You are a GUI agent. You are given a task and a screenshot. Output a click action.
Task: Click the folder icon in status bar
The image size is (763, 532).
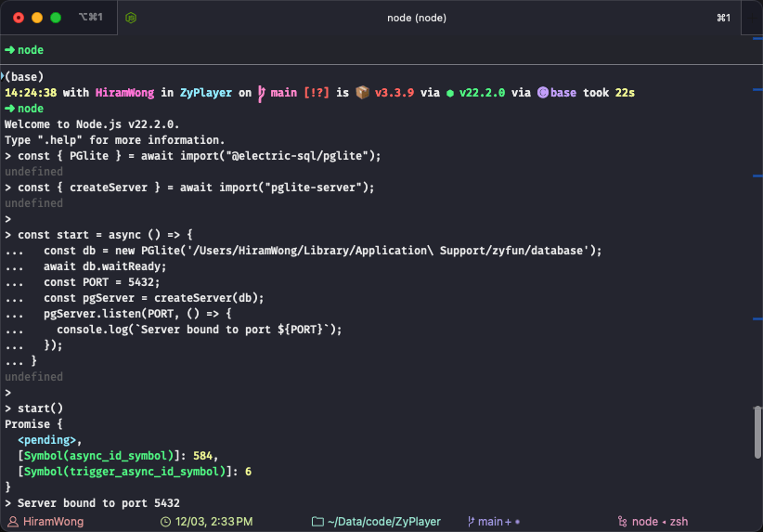coord(318,522)
